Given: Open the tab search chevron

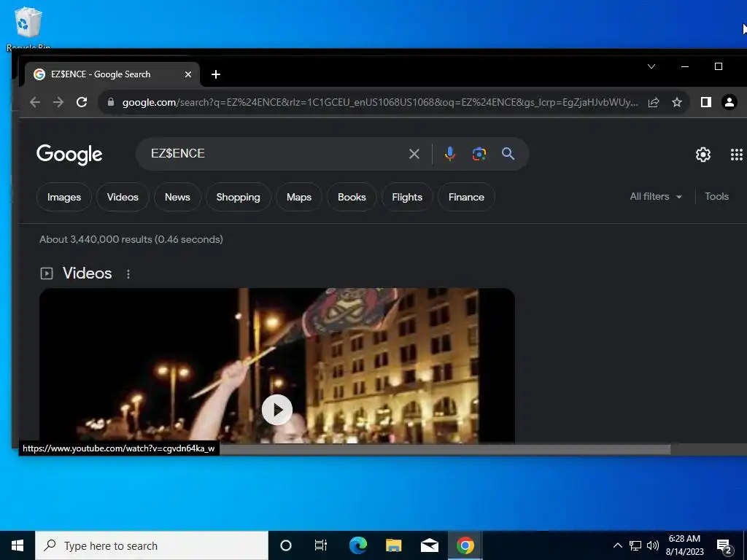Looking at the screenshot, I should point(651,66).
